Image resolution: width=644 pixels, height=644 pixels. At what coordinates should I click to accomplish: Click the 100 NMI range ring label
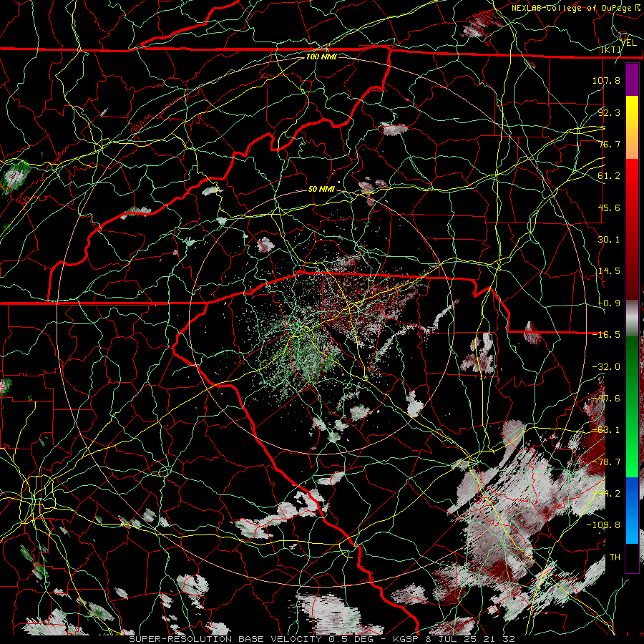click(x=321, y=57)
